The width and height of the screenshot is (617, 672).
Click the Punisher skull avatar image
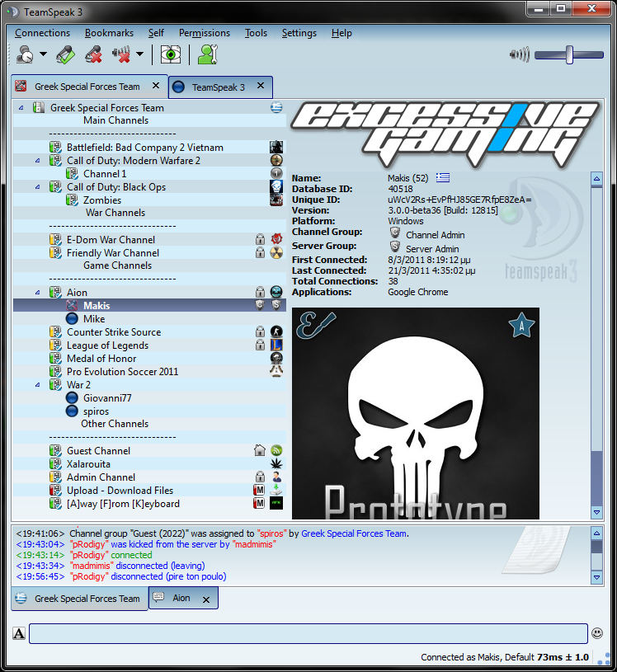pyautogui.click(x=416, y=414)
